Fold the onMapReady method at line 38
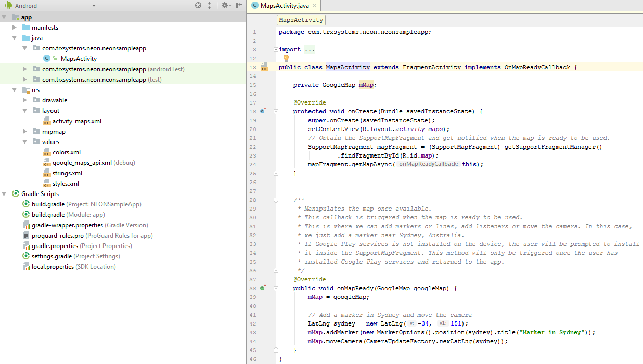Viewport: 643px width, 364px height. pos(276,288)
